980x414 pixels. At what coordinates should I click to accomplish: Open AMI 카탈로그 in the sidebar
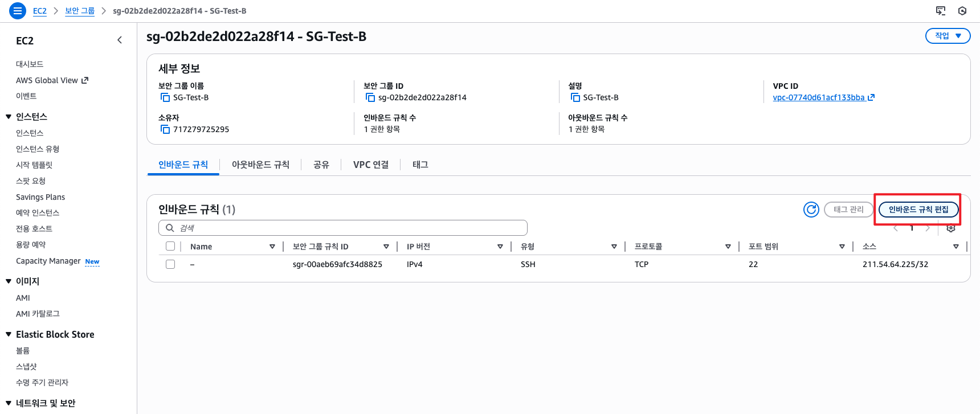click(x=38, y=314)
